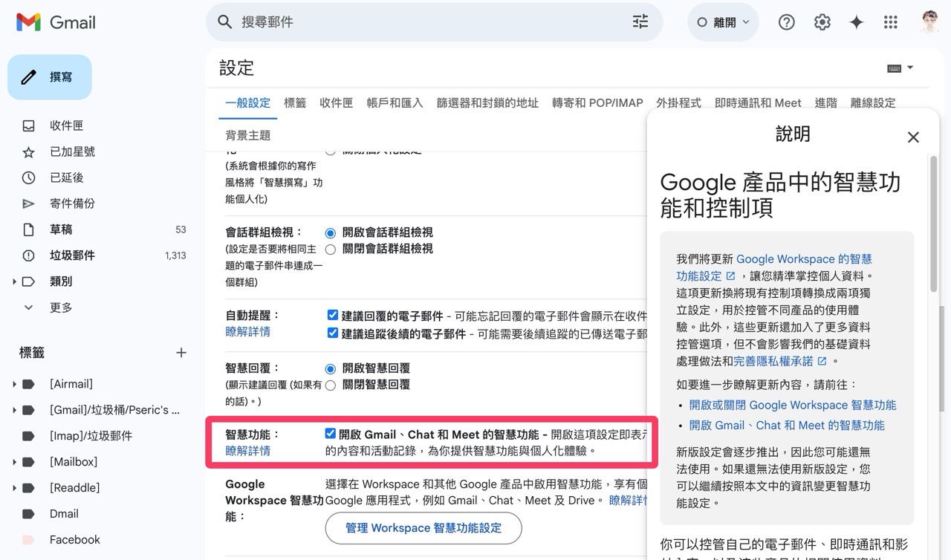Image resolution: width=951 pixels, height=560 pixels.
Task: Toggle 建議回覆的電子郵件 checkbox
Action: (x=333, y=316)
